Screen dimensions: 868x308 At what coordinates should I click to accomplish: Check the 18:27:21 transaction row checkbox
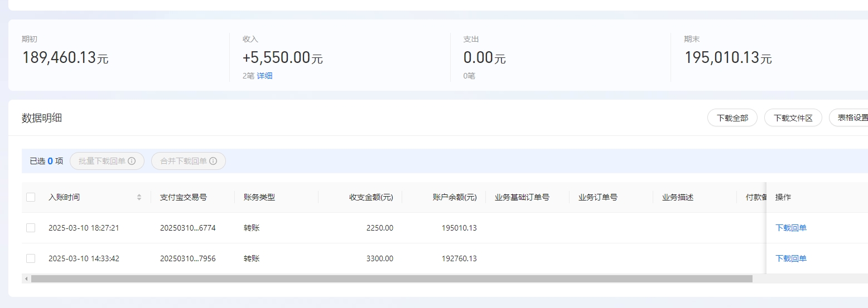pyautogui.click(x=31, y=228)
